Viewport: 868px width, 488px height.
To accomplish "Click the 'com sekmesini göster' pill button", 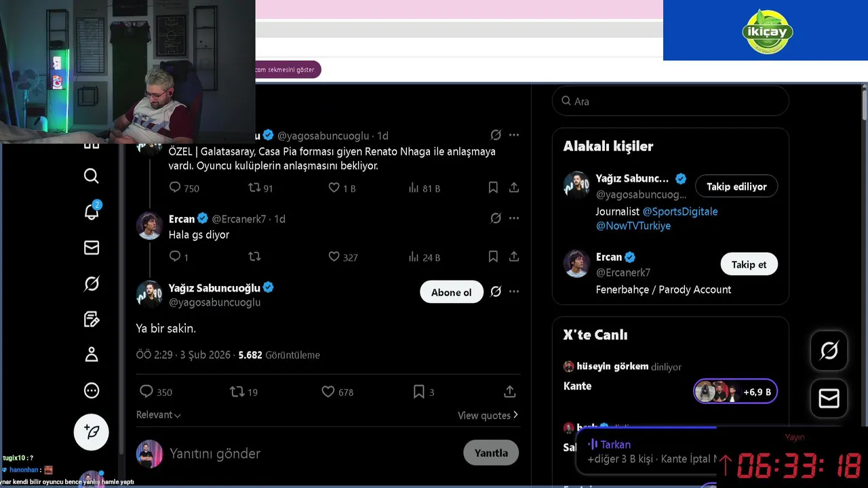I will coord(287,70).
